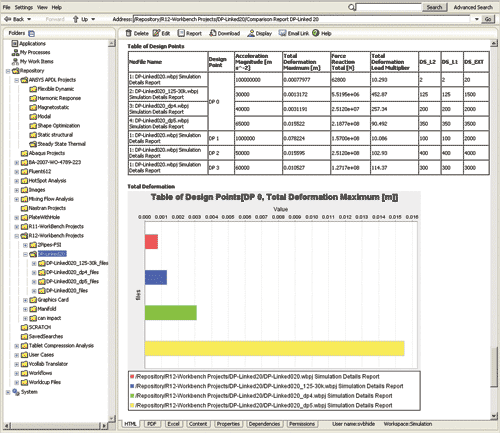This screenshot has height=433, width=500.
Task: Click the Download toolbar icon
Action: [213, 33]
